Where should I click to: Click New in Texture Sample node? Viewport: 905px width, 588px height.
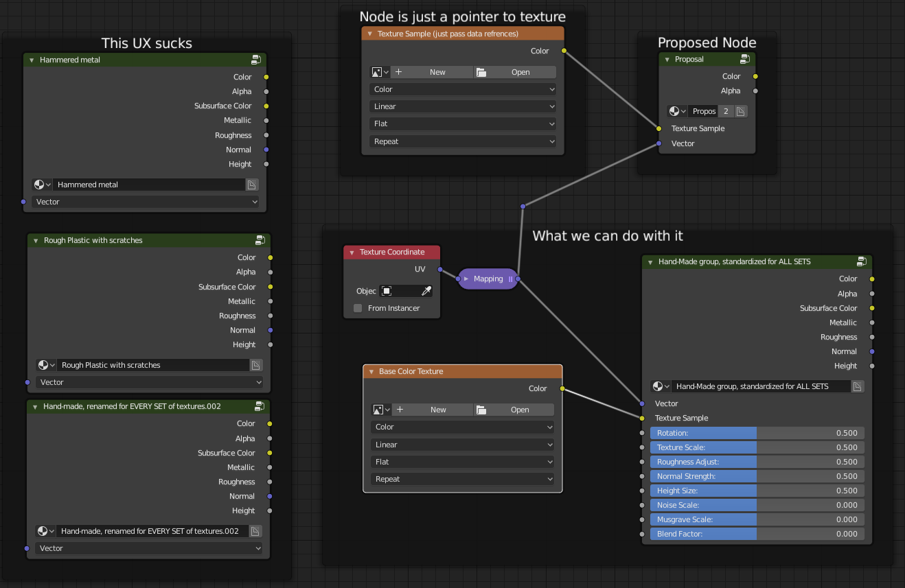pos(432,72)
